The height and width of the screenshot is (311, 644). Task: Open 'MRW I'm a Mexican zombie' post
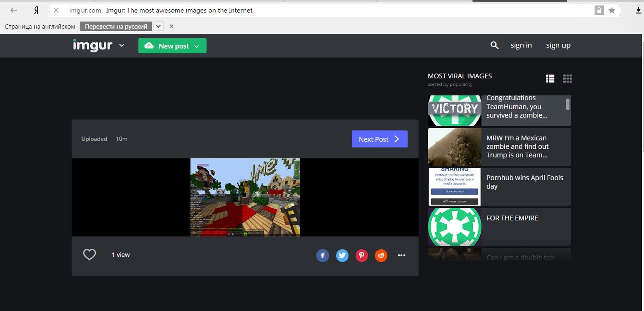coord(517,146)
